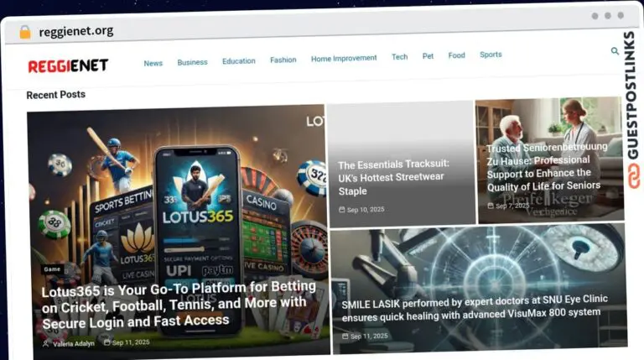Click the calendar icon beside Sep 10, 2025

pos(342,210)
